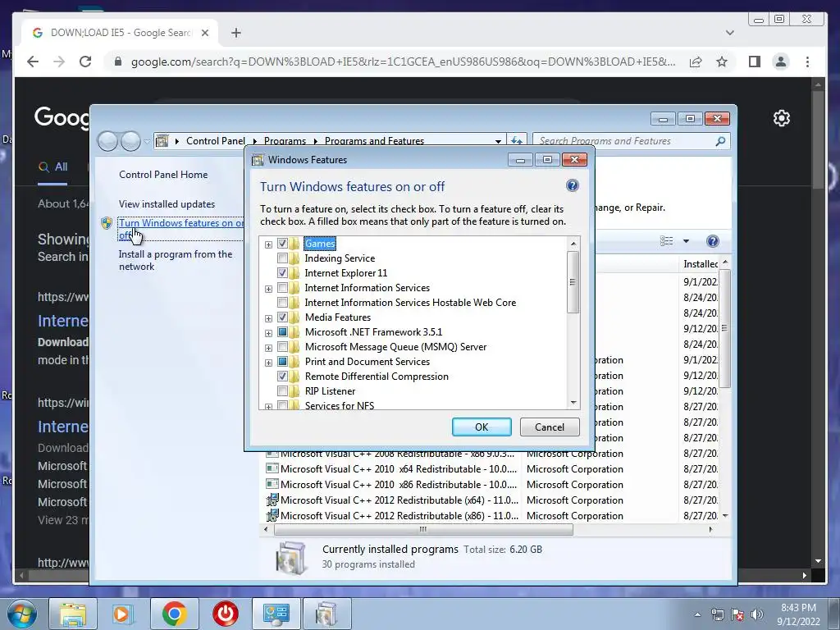Open Control Panel Home link

pyautogui.click(x=163, y=175)
